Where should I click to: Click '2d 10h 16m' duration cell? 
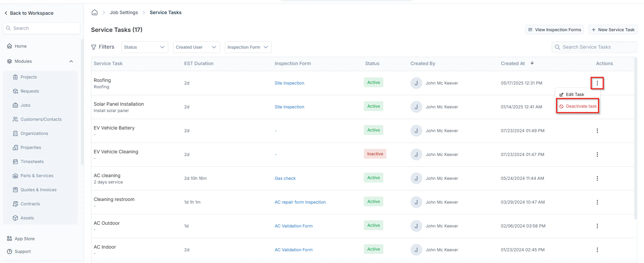click(195, 178)
